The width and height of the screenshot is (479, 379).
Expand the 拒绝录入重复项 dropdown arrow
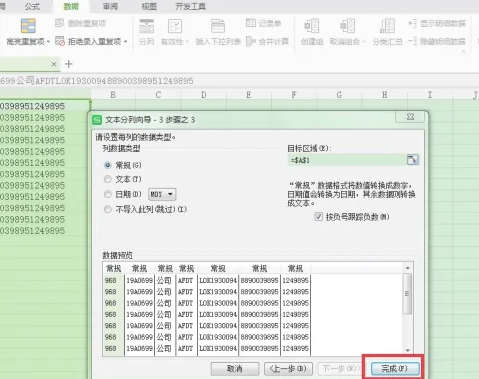coord(126,42)
